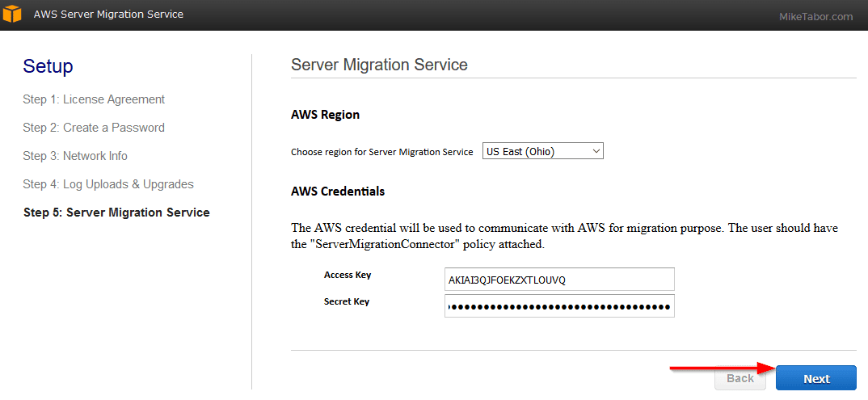The height and width of the screenshot is (400, 868).
Task: Select Step 3: Network Info
Action: [74, 156]
